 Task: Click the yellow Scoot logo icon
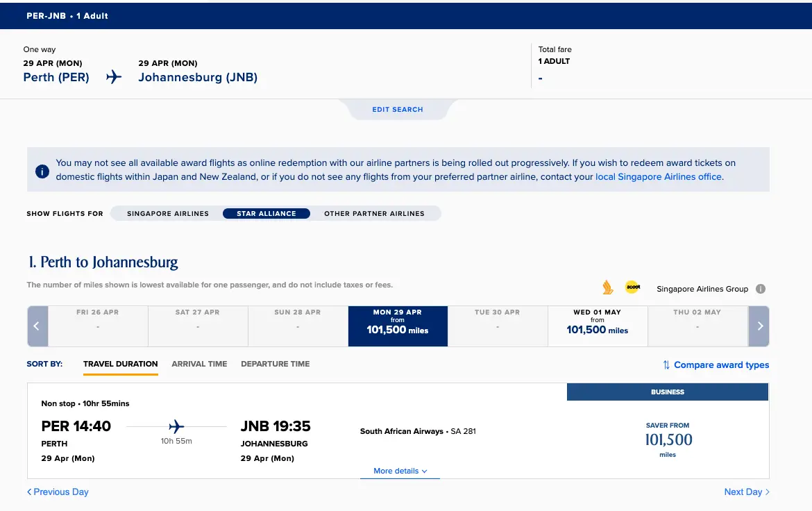[x=632, y=287]
